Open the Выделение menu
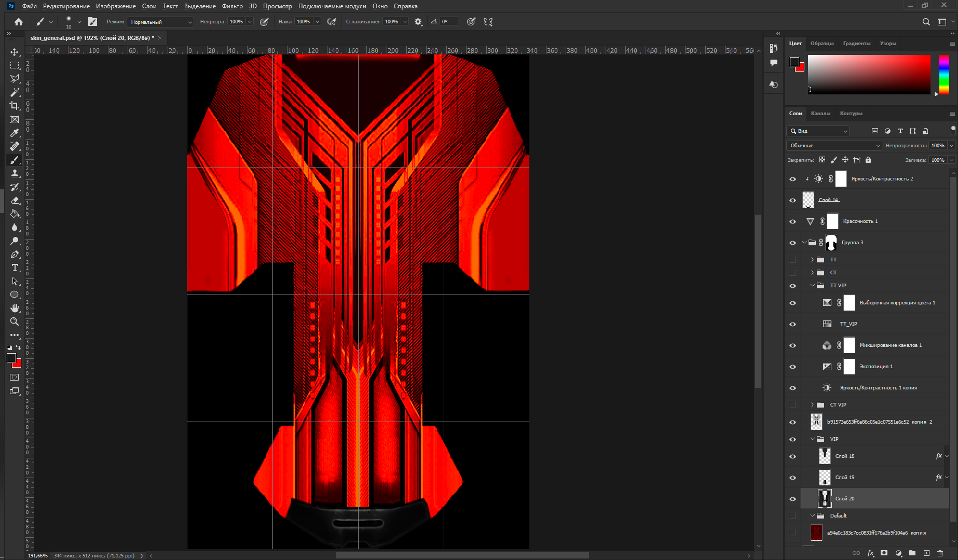The width and height of the screenshot is (958, 560). pos(200,6)
